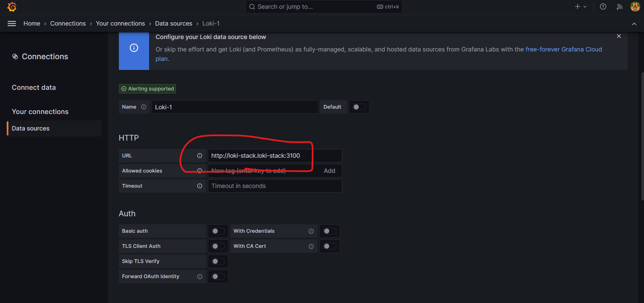Click the search magnifier icon

(252, 7)
